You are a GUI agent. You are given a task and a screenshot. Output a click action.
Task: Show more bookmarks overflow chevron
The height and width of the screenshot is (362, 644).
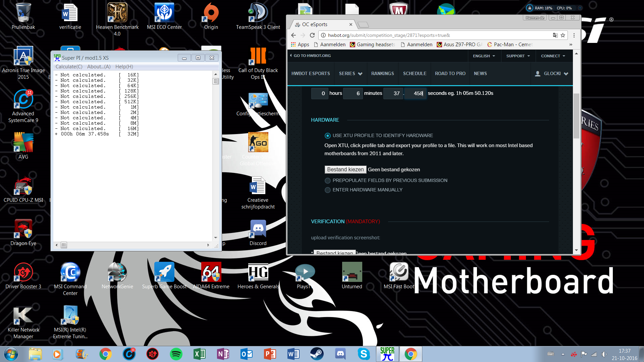tap(571, 45)
